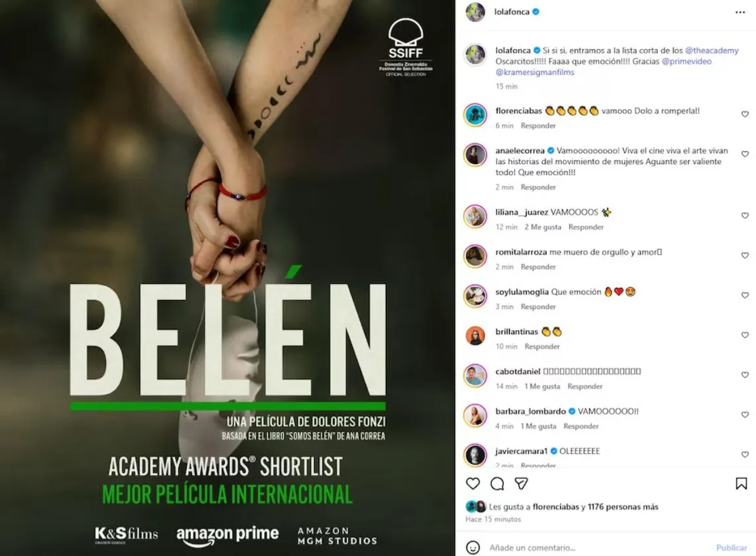Open more options three-dot menu
The height and width of the screenshot is (556, 756).
click(740, 12)
